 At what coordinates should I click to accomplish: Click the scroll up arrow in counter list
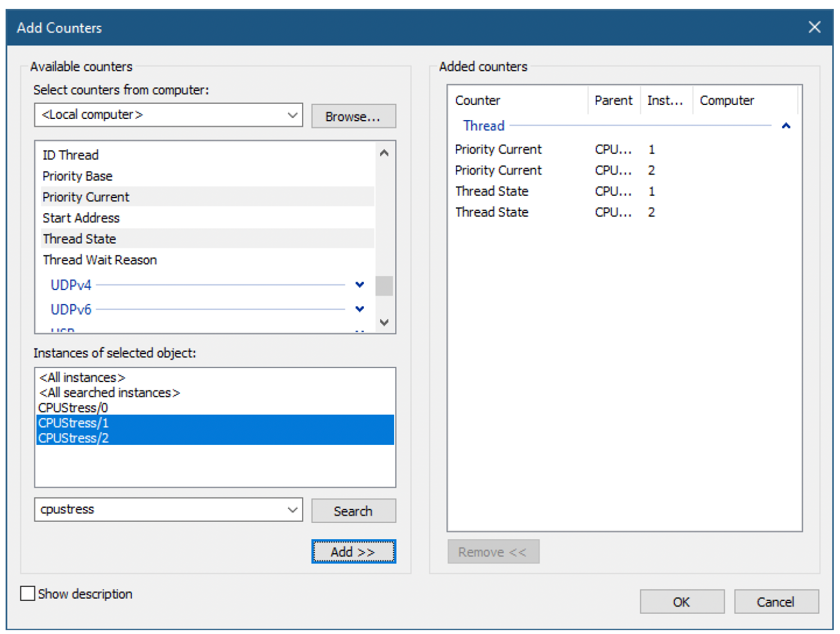pos(384,153)
